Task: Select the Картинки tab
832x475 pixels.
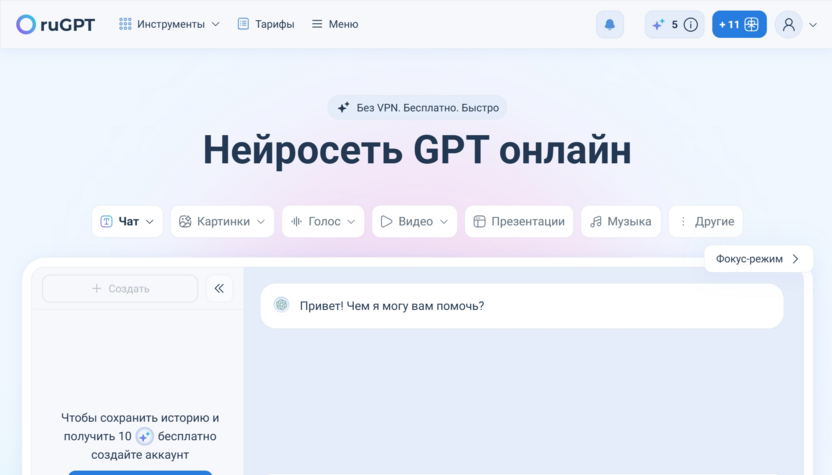Action: [222, 221]
